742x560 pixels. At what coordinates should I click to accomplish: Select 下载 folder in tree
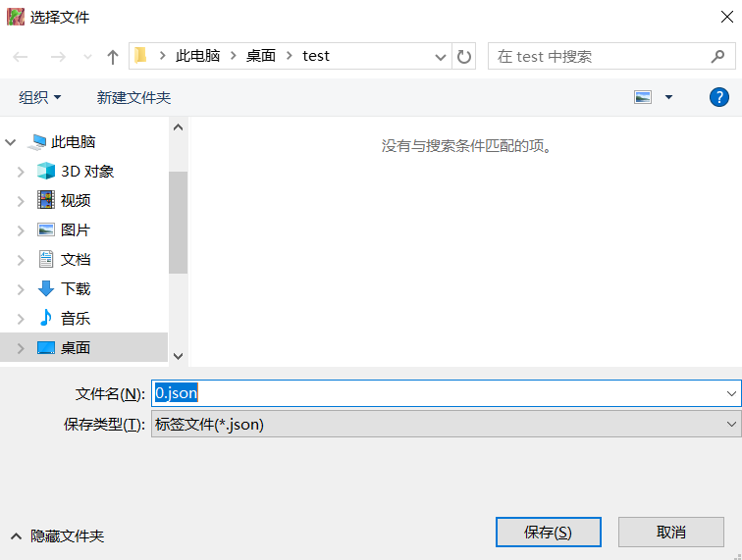76,288
